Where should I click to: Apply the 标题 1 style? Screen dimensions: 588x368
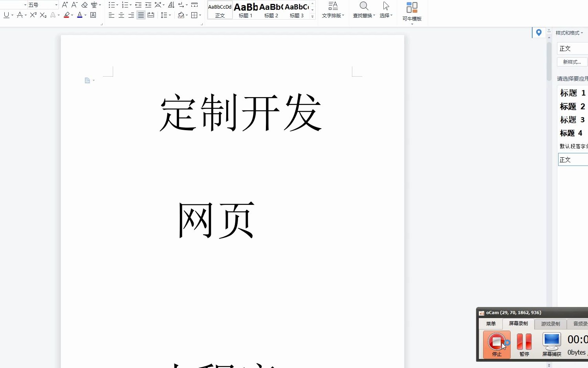(572, 93)
